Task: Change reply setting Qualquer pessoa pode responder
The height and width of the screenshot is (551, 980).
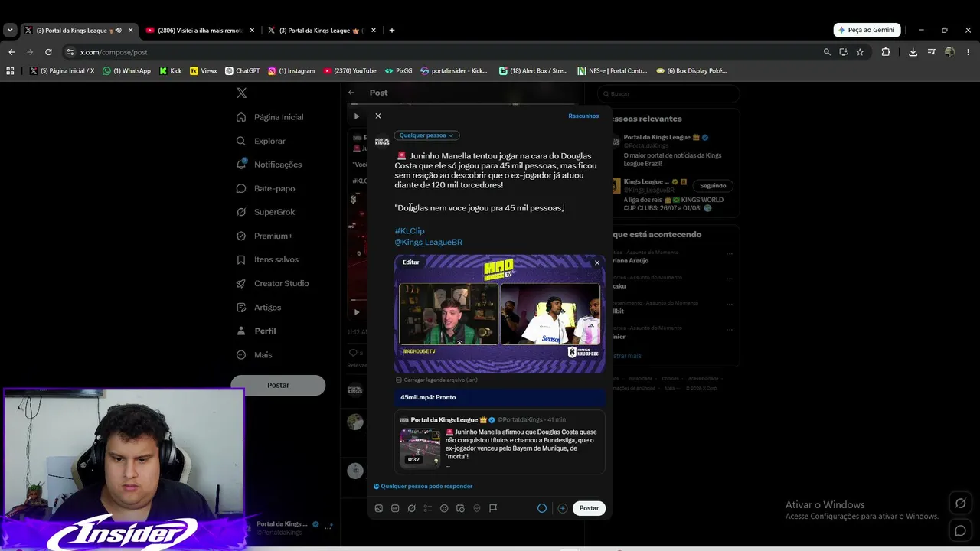Action: pyautogui.click(x=423, y=487)
